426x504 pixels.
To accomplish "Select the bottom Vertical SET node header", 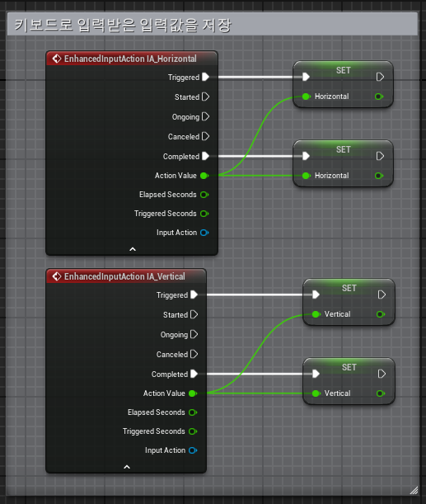I will pos(349,367).
